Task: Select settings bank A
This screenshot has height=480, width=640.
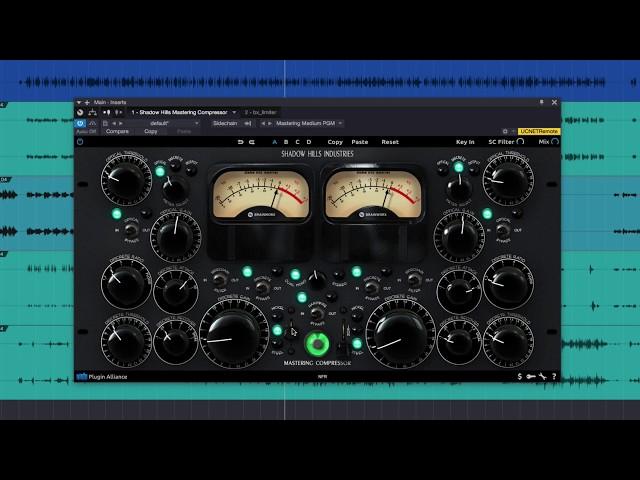Action: tap(274, 142)
